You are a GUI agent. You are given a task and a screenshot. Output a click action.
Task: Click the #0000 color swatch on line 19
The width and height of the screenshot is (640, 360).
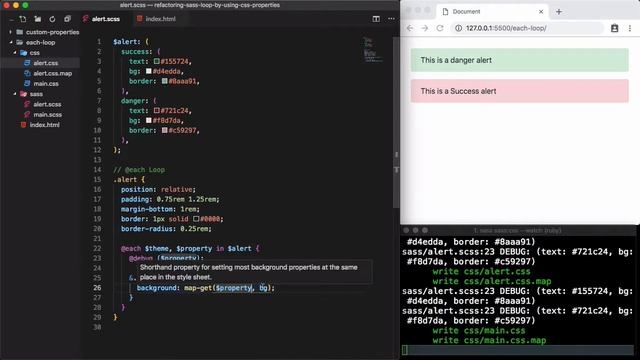click(196, 219)
